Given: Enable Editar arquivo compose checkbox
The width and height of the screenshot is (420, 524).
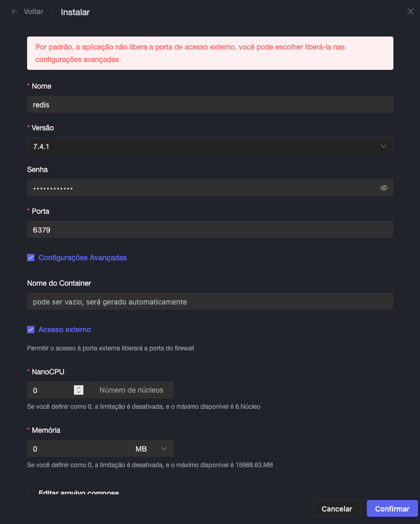Looking at the screenshot, I should [31, 493].
